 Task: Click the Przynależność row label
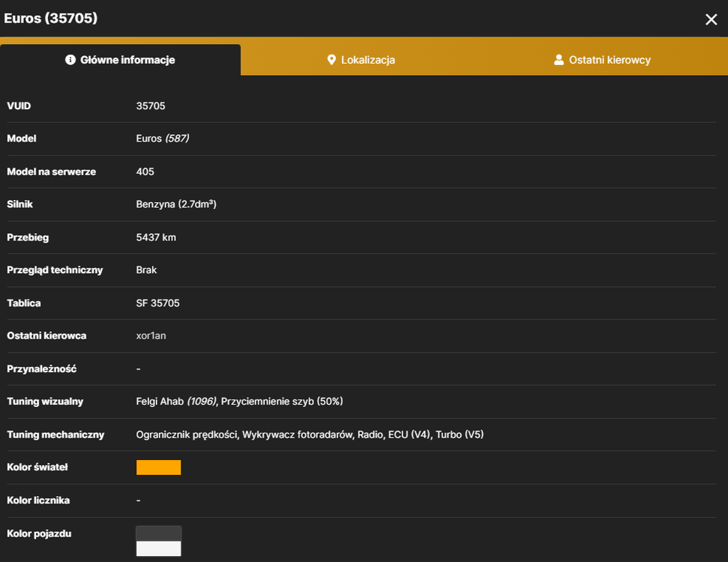[42, 369]
